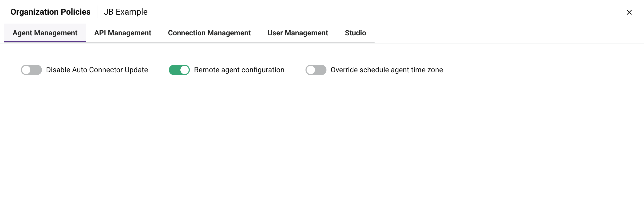644x199 pixels.
Task: Click the JB Example label
Action: point(125,12)
